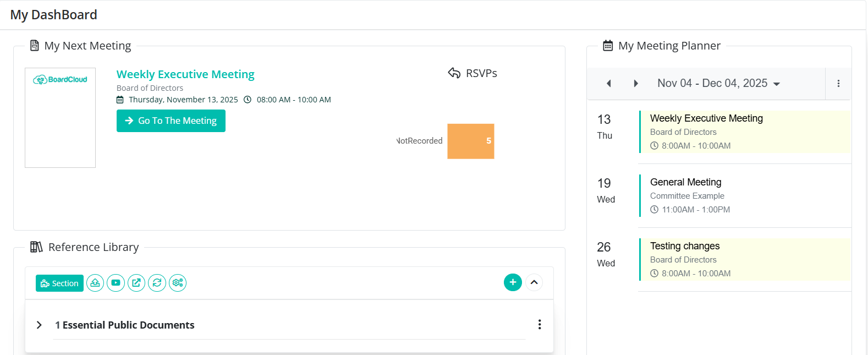The width and height of the screenshot is (868, 355).
Task: Open planner three-dot options menu
Action: 838,84
